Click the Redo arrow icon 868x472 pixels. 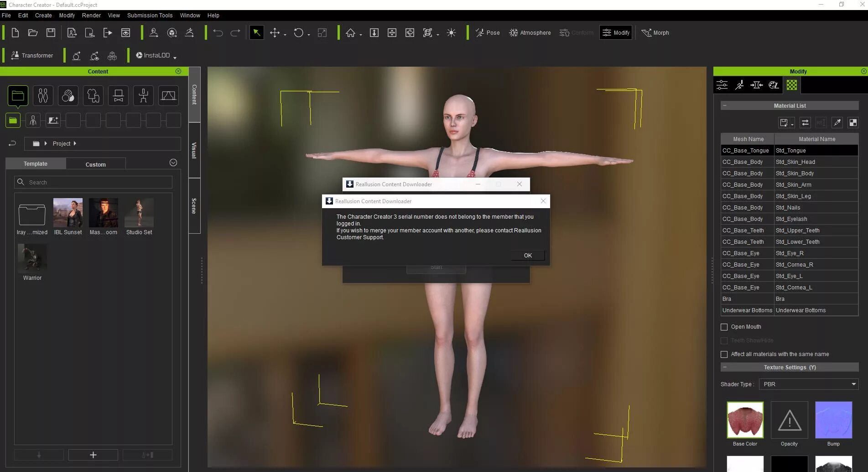click(235, 33)
